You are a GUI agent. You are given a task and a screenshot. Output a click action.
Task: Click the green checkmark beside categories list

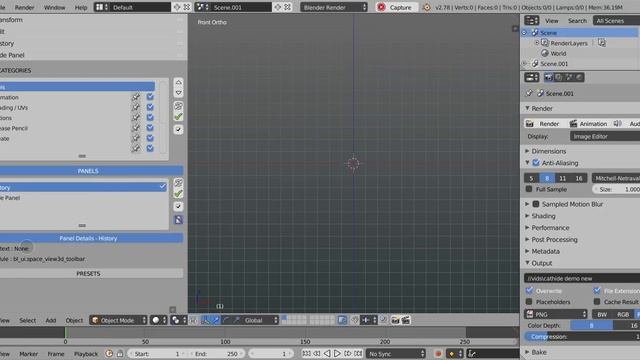[x=178, y=117]
